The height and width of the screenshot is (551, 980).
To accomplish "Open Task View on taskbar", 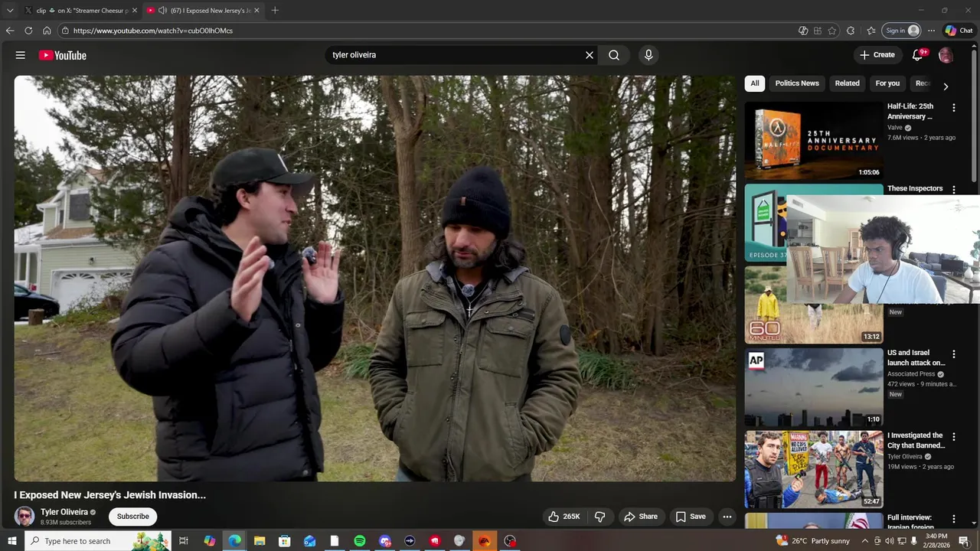I will (x=184, y=541).
